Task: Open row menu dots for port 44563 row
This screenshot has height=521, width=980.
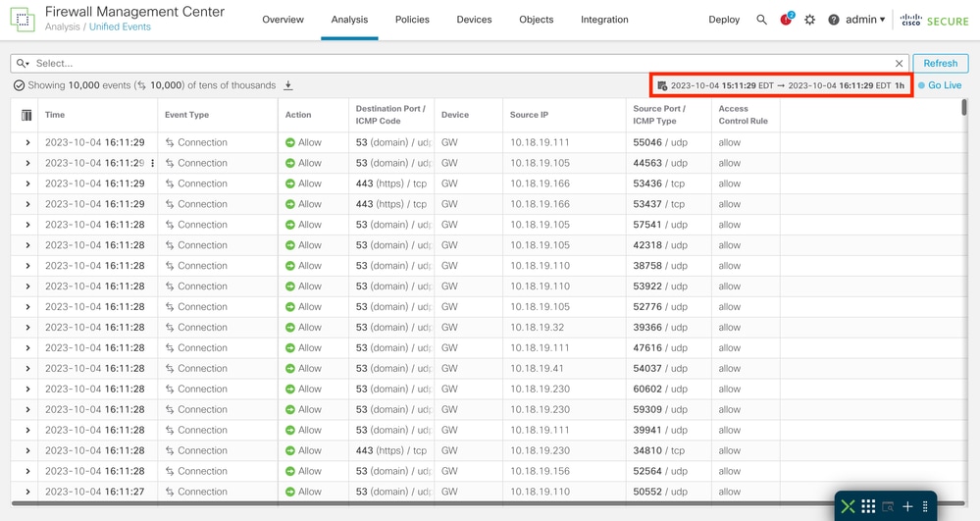Action: click(152, 163)
